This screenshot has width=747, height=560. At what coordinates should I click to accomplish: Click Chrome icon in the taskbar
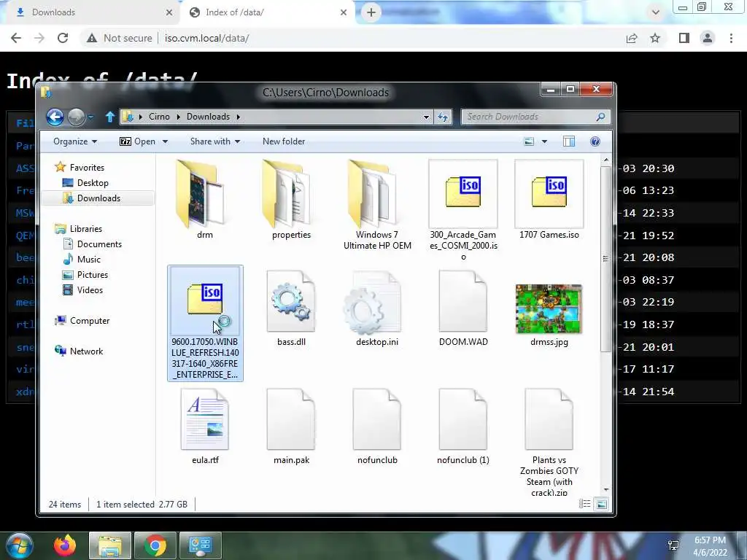(x=155, y=545)
